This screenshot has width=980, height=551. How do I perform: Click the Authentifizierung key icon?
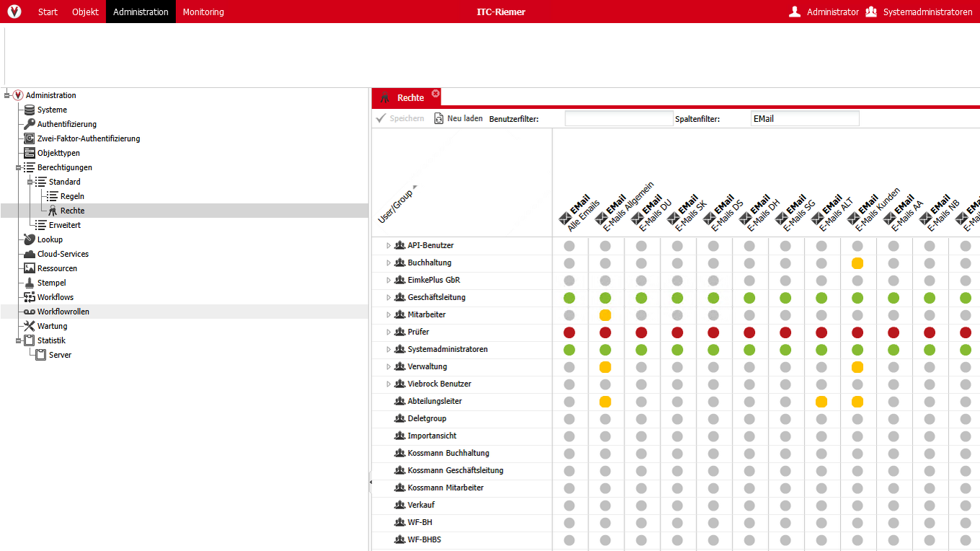(30, 124)
